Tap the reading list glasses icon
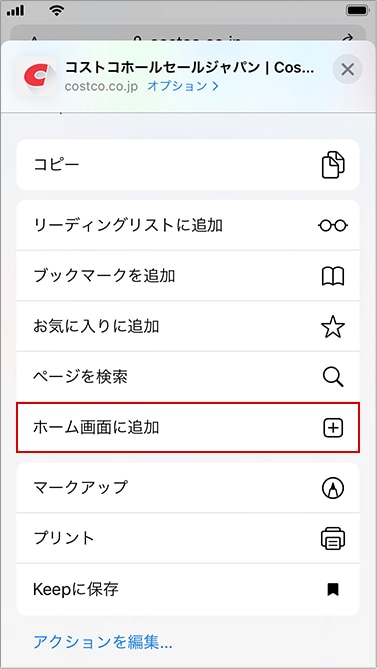 tap(333, 225)
